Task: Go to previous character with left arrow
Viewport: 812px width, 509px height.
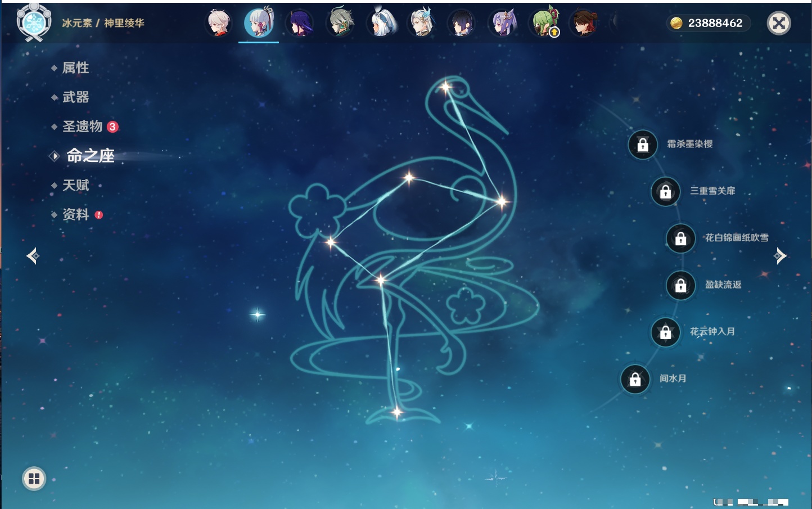Action: [x=33, y=256]
